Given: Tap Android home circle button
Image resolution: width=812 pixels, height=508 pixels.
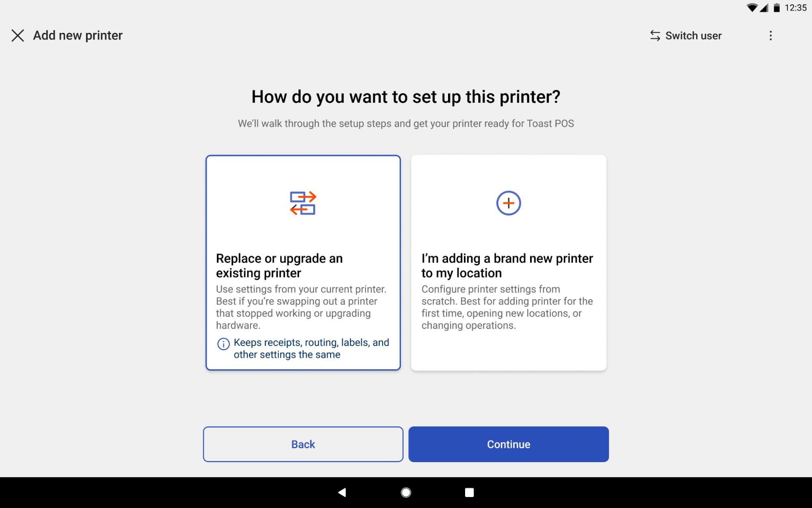Looking at the screenshot, I should [x=406, y=493].
